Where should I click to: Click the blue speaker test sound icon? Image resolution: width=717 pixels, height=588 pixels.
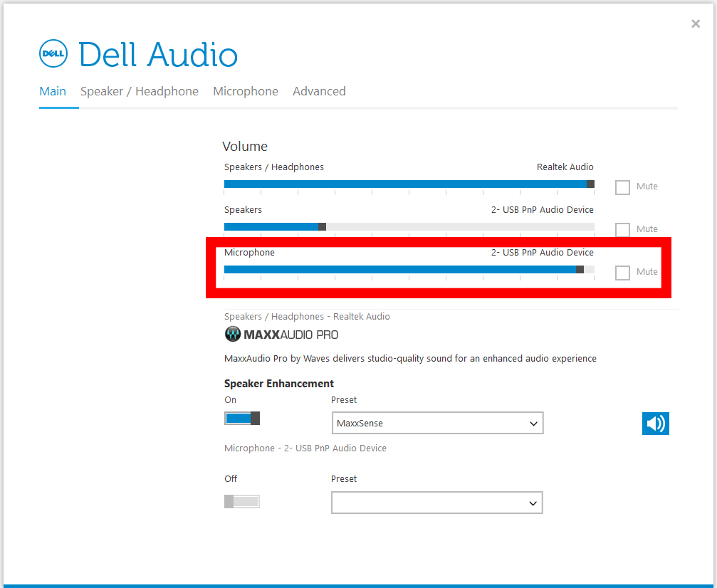(655, 424)
